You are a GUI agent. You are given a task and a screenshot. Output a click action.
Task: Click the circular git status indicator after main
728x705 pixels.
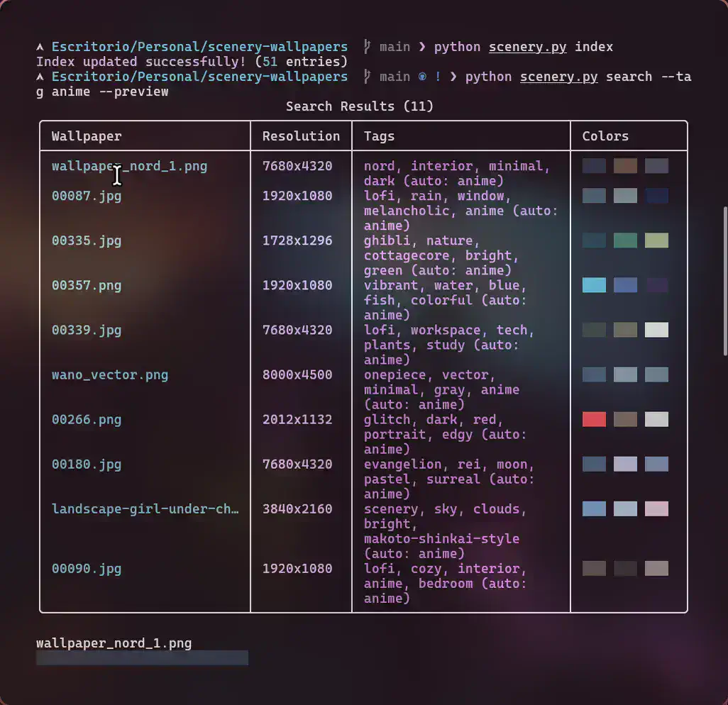click(422, 77)
